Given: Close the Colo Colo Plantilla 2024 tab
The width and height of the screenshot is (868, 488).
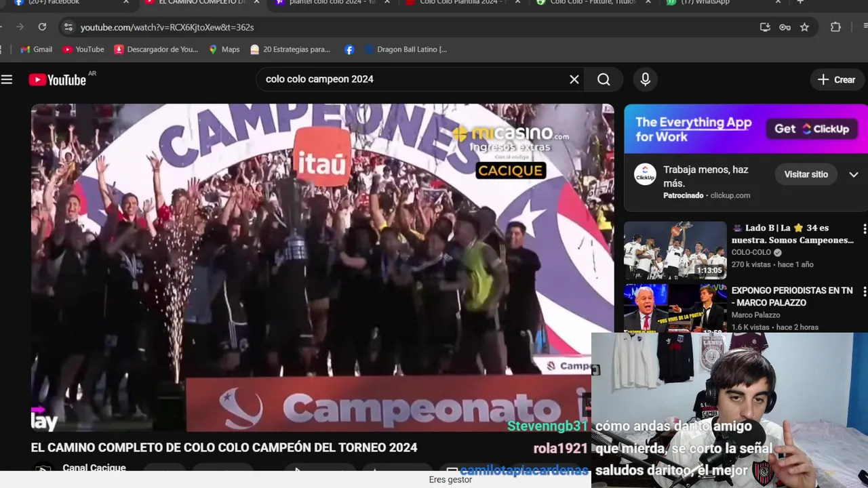Looking at the screenshot, I should pyautogui.click(x=517, y=2).
